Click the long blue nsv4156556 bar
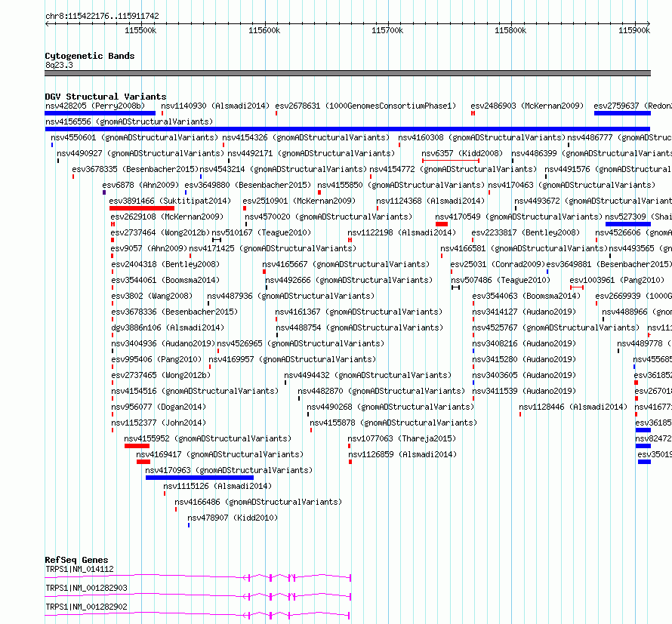 coord(347,129)
